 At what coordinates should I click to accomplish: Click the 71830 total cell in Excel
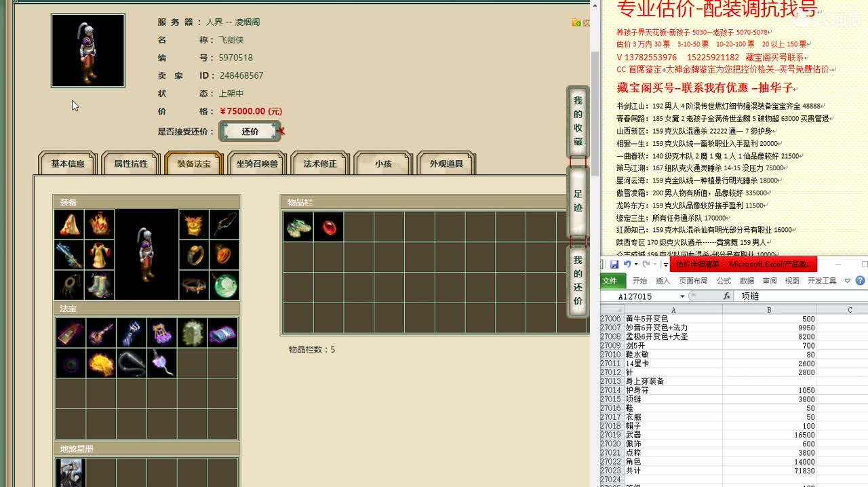769,471
